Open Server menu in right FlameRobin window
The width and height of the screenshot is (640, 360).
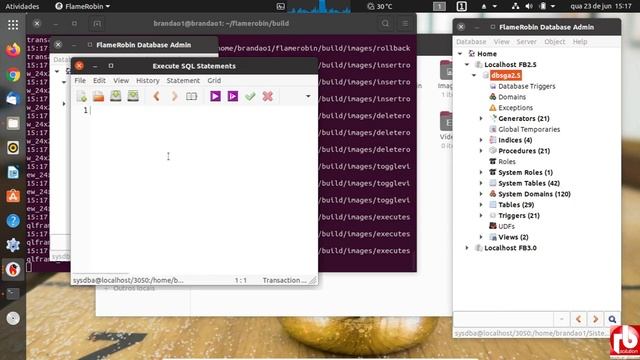coord(527,42)
